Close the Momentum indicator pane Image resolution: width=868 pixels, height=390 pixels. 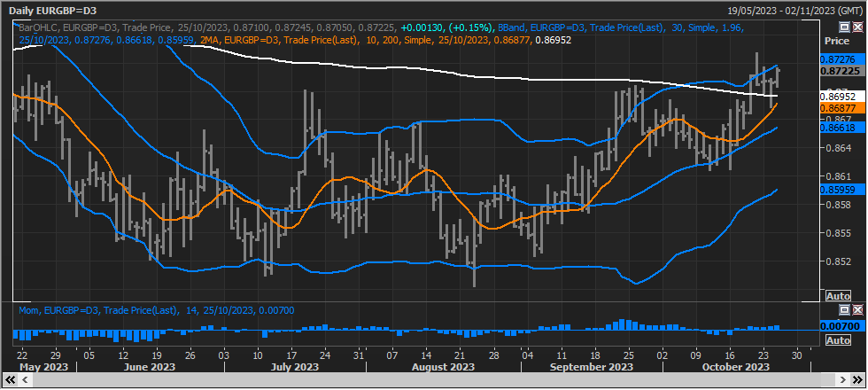(x=856, y=309)
